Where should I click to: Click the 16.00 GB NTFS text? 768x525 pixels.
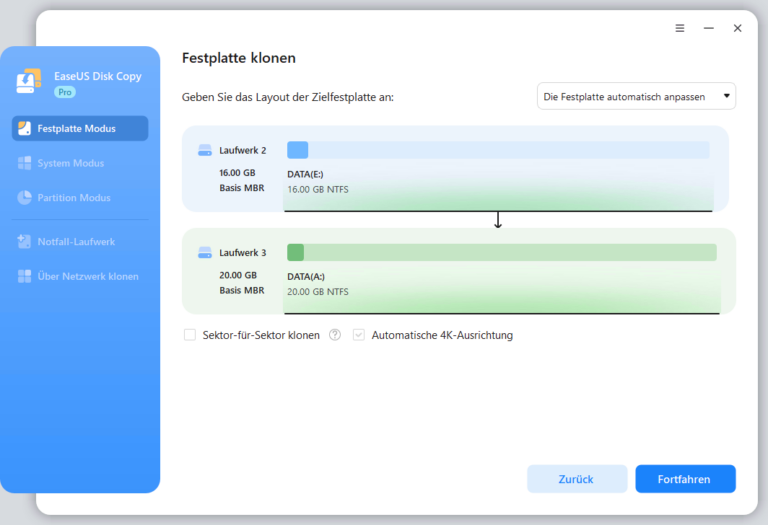coord(318,190)
